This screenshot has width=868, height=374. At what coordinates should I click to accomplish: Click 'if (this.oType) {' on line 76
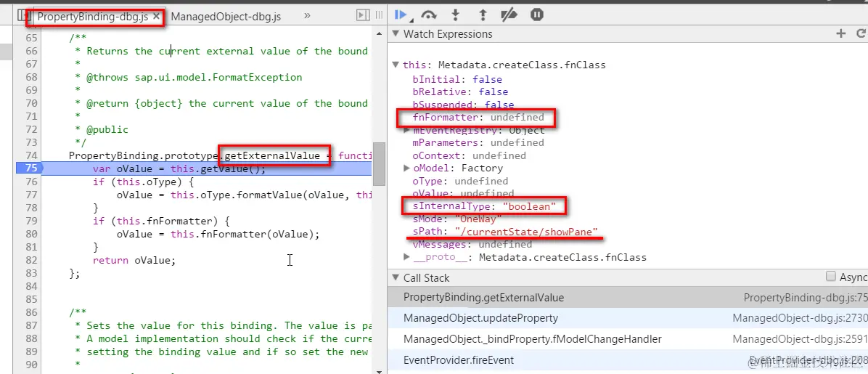click(144, 182)
